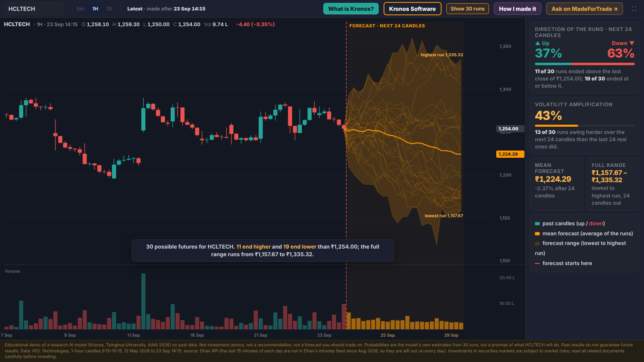Click the orange mean forecast legend swatch
Screen dimensions: 644x362
[537, 234]
